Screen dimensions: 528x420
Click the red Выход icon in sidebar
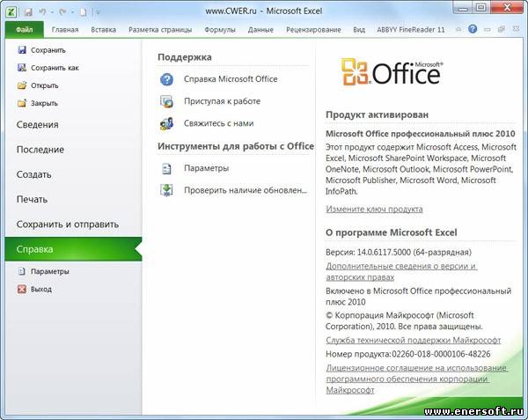(x=22, y=289)
